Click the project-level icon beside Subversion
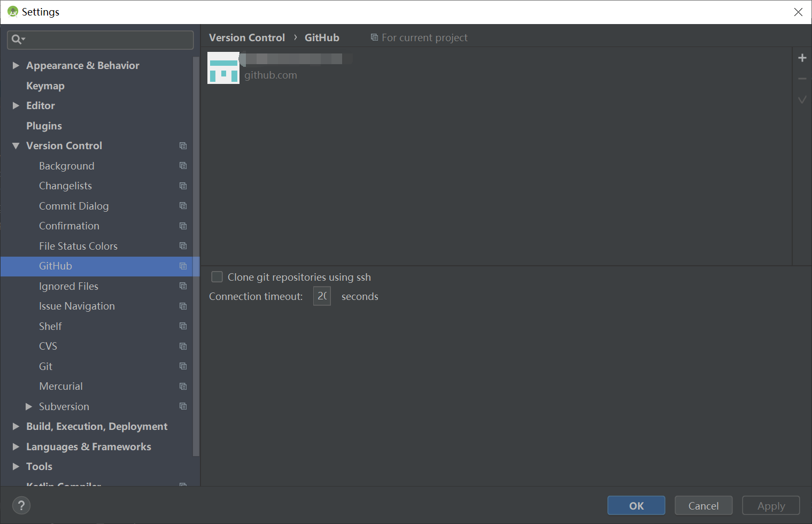The image size is (812, 524). click(183, 406)
